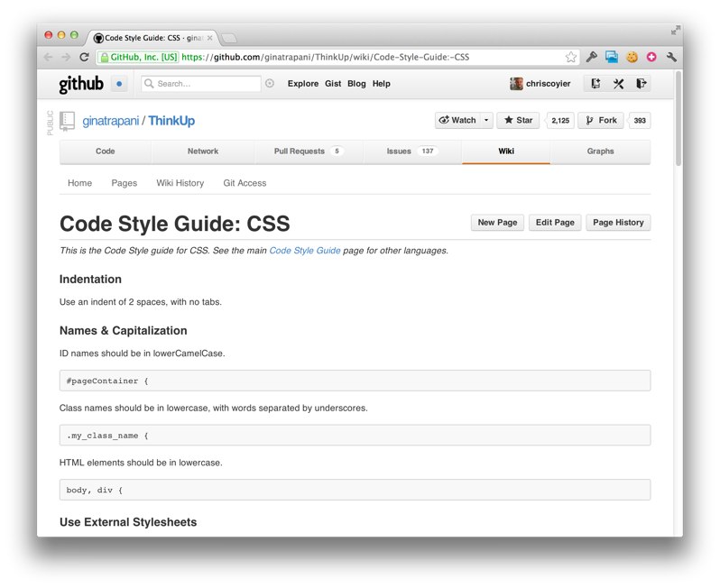The width and height of the screenshot is (720, 588).
Task: Click the chriscoyier username link
Action: coord(549,84)
